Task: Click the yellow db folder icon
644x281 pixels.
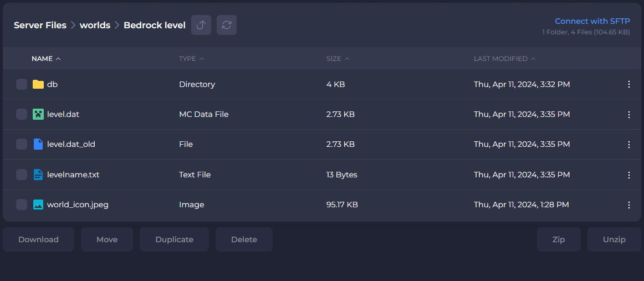Action: [x=38, y=84]
